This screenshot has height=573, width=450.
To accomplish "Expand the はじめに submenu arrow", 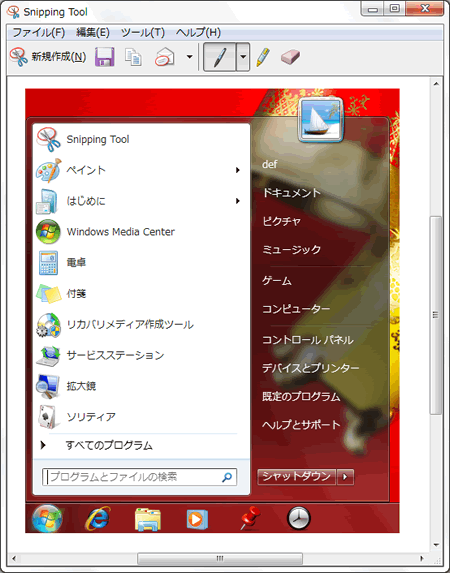I will (x=238, y=201).
